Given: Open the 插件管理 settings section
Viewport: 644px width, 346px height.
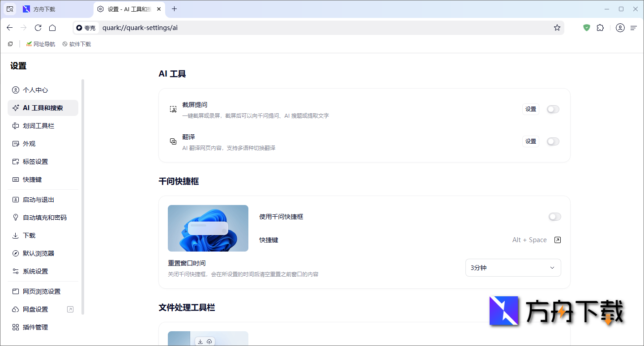Looking at the screenshot, I should point(35,327).
